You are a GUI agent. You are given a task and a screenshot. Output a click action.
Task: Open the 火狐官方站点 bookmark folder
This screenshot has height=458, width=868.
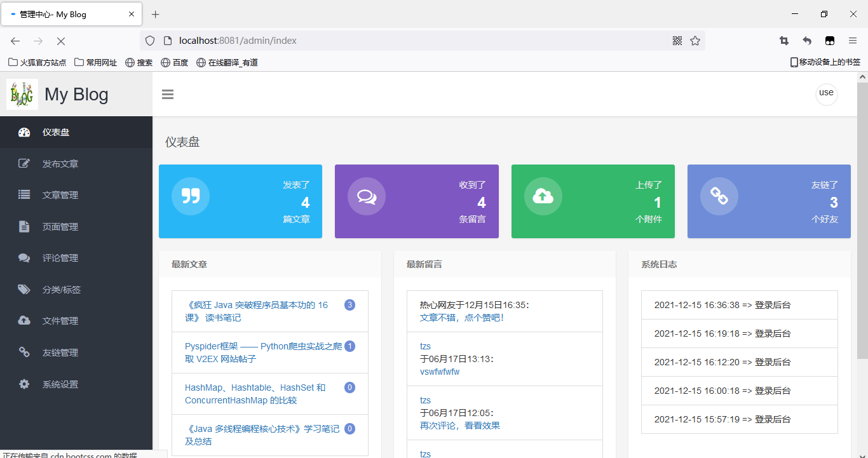(x=37, y=62)
